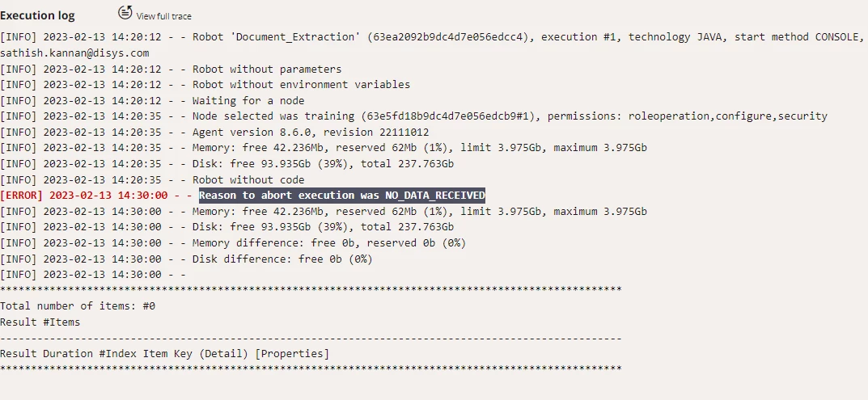Click the 'Waiting for a node' line
Image resolution: width=868 pixels, height=400 pixels.
pyautogui.click(x=152, y=101)
